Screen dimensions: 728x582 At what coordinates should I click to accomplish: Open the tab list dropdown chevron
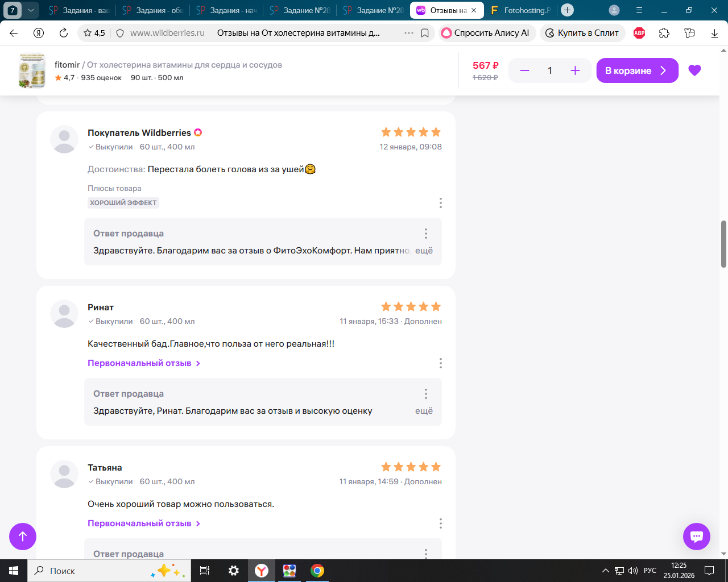click(31, 10)
